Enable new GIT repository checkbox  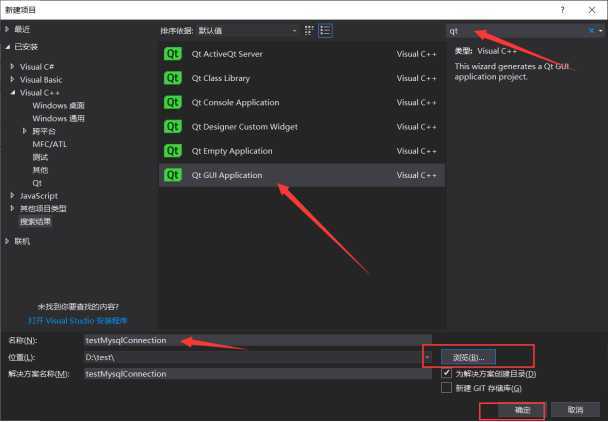[x=446, y=387]
